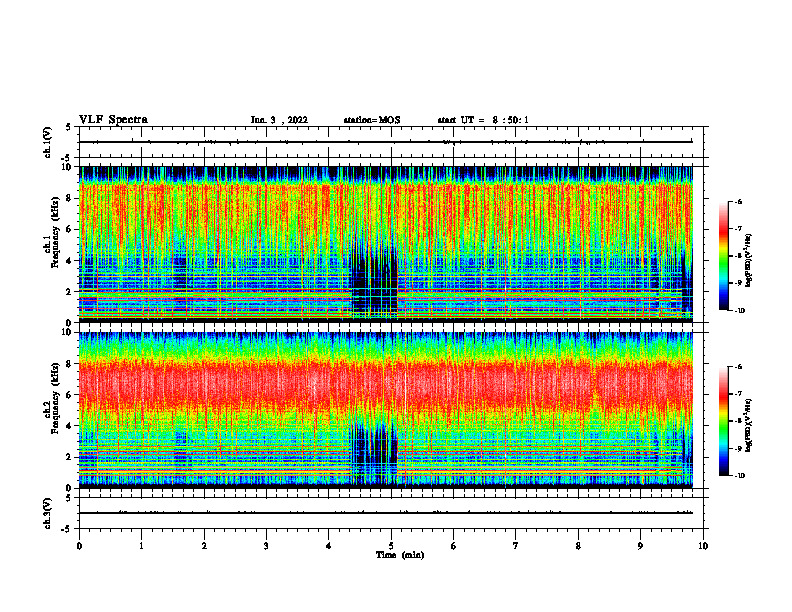Click the ch.3 voltage waveform trace panel
The image size is (792, 612).
coord(391,513)
